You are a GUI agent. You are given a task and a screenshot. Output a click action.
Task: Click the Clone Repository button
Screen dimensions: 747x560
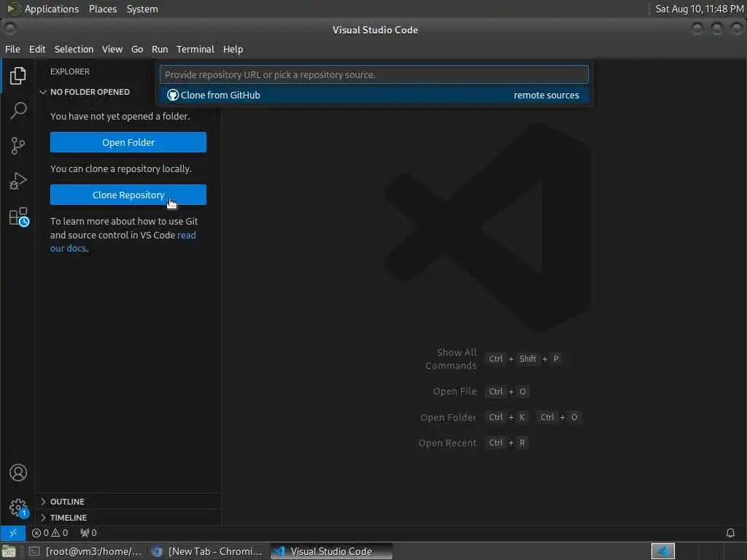(128, 195)
